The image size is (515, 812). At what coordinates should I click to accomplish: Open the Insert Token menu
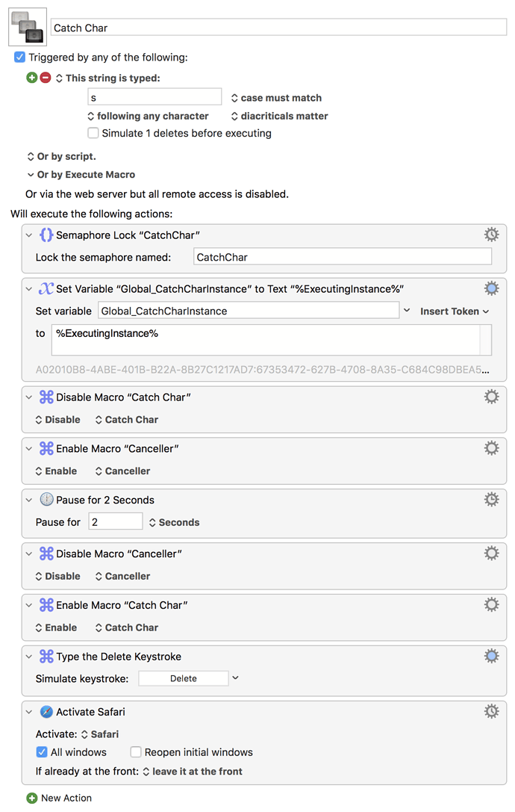(x=455, y=311)
